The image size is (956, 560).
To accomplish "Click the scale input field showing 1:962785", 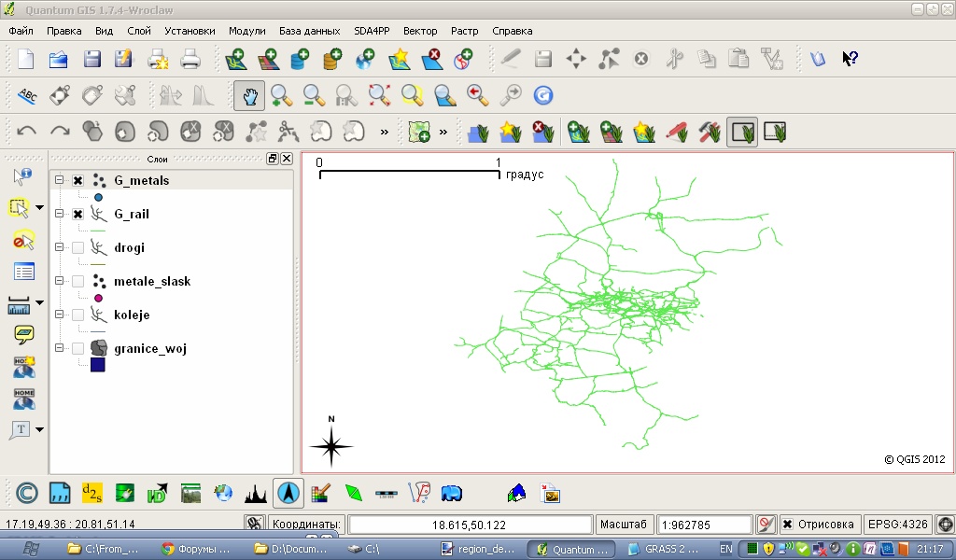I will tap(704, 525).
